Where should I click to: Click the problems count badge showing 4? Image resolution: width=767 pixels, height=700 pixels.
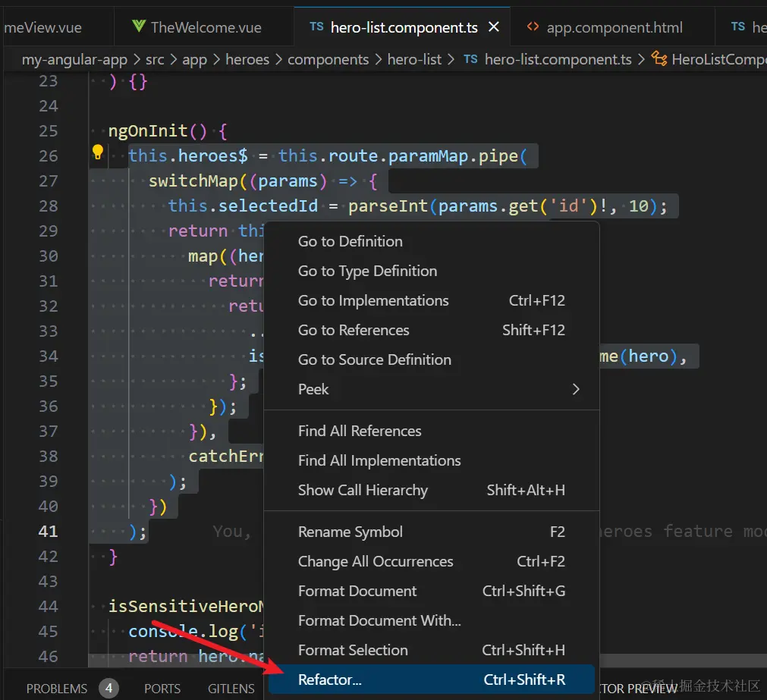point(108,689)
